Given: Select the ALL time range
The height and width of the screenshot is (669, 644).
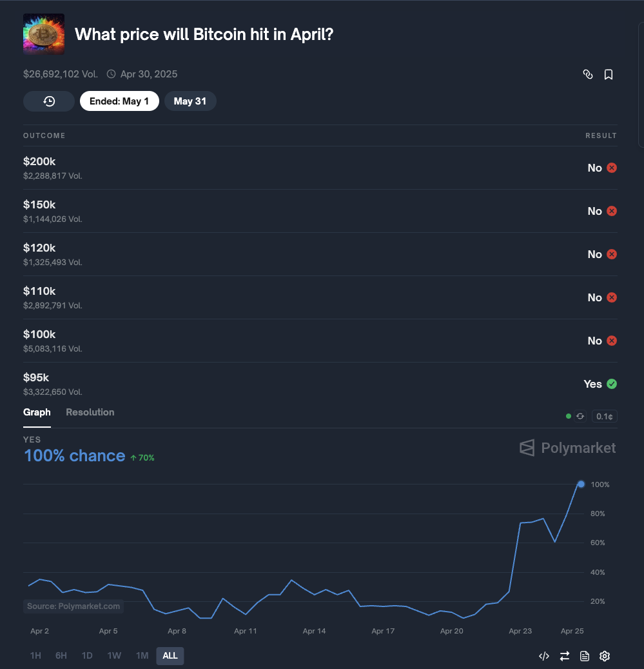Looking at the screenshot, I should pyautogui.click(x=170, y=655).
